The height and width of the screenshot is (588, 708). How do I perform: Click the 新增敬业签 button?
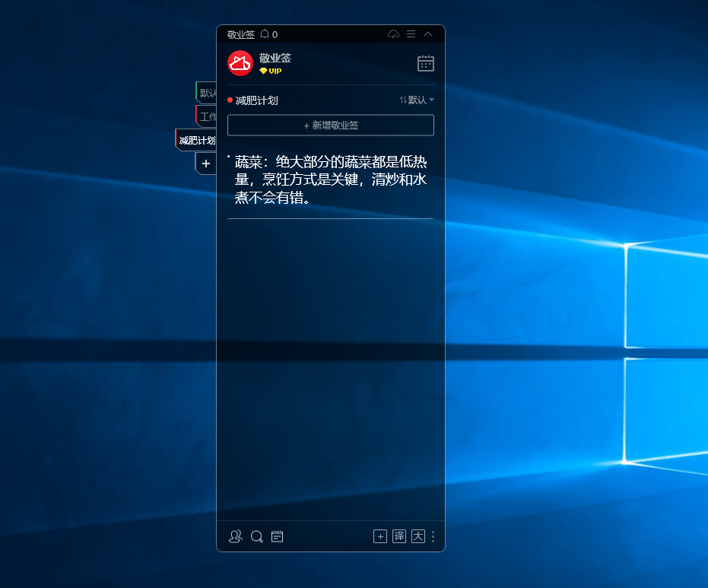tap(331, 125)
